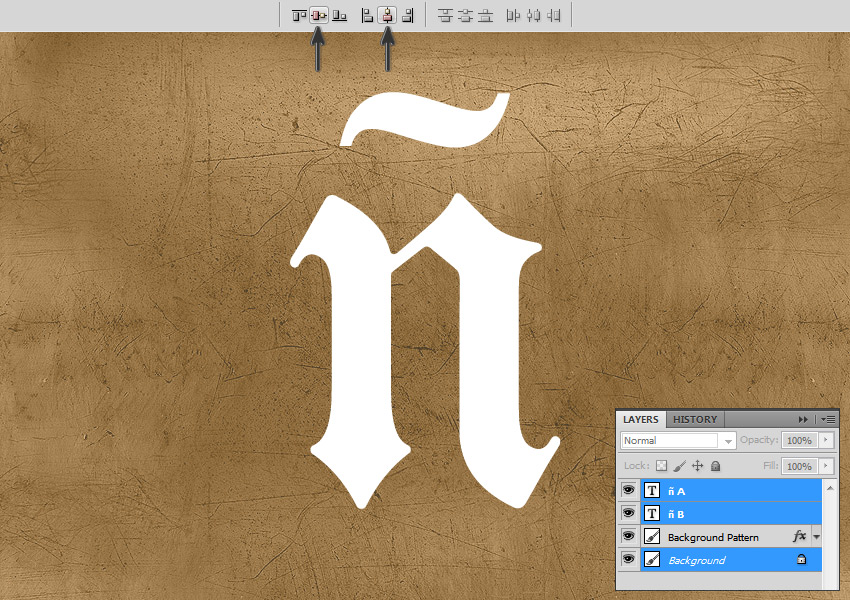
Task: Click the Fill 100% field
Action: [x=800, y=466]
